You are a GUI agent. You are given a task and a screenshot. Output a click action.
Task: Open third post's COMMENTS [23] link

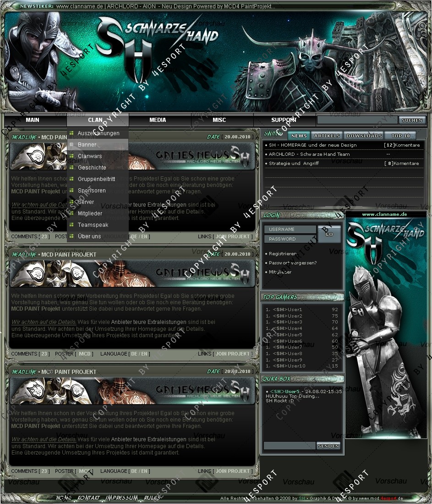30,471
